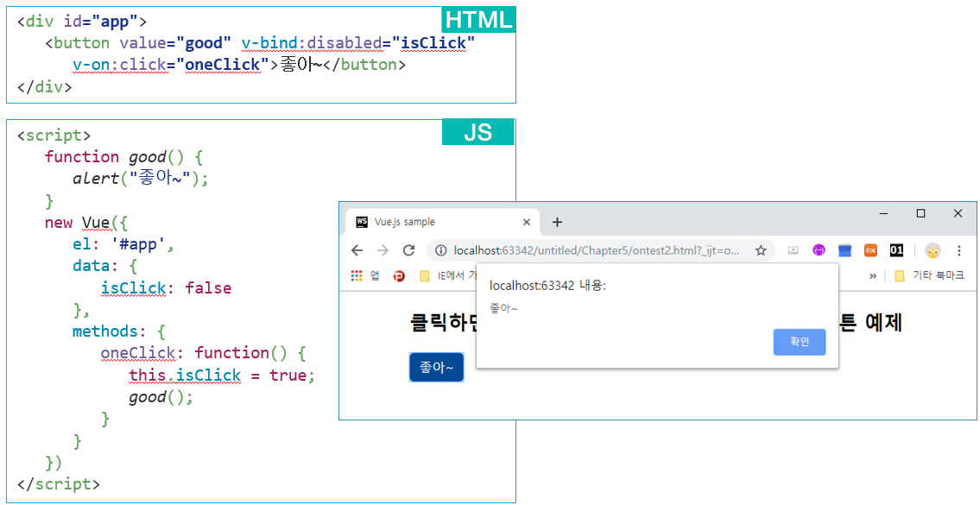Click the WS favicon on the Vue.js sample tab
Image resolution: width=980 pixels, height=505 pixels.
[x=361, y=222]
